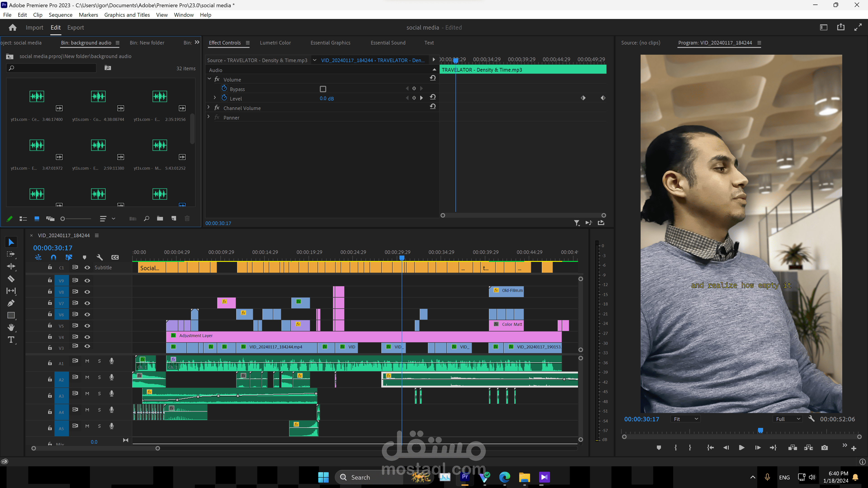Switch to the Lumetri Color tab
868x488 pixels.
(275, 43)
